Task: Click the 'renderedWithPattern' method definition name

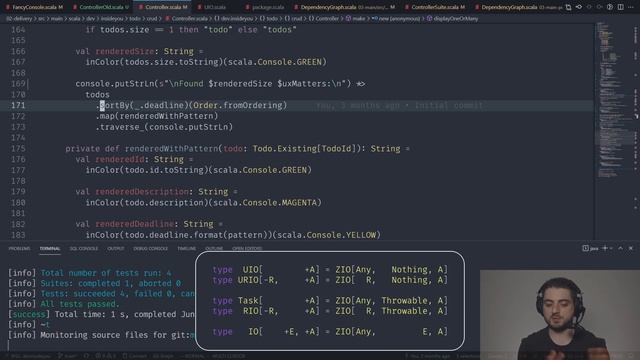Action: point(171,149)
